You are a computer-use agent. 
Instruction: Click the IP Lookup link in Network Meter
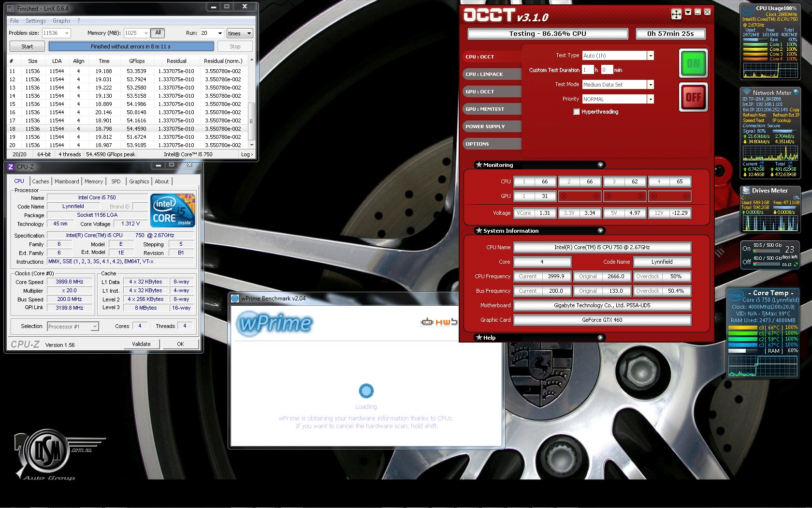point(782,120)
